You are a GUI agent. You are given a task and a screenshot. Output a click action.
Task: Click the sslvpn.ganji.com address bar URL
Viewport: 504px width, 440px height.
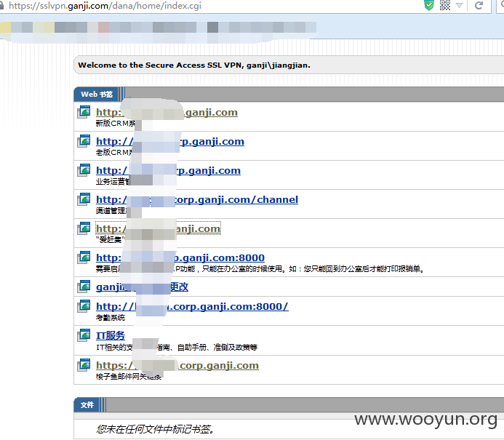[x=105, y=6]
